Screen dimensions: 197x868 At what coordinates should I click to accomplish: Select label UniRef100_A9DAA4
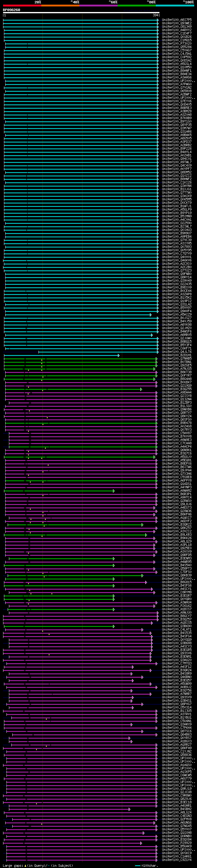pyautogui.click(x=177, y=393)
